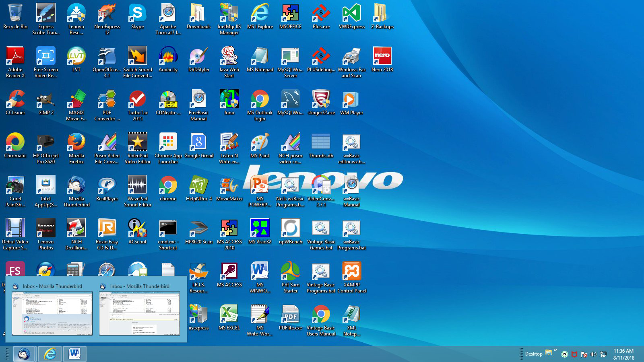Open the Downloads folder icon
Viewport: 644px width, 362px height.
[x=199, y=17]
